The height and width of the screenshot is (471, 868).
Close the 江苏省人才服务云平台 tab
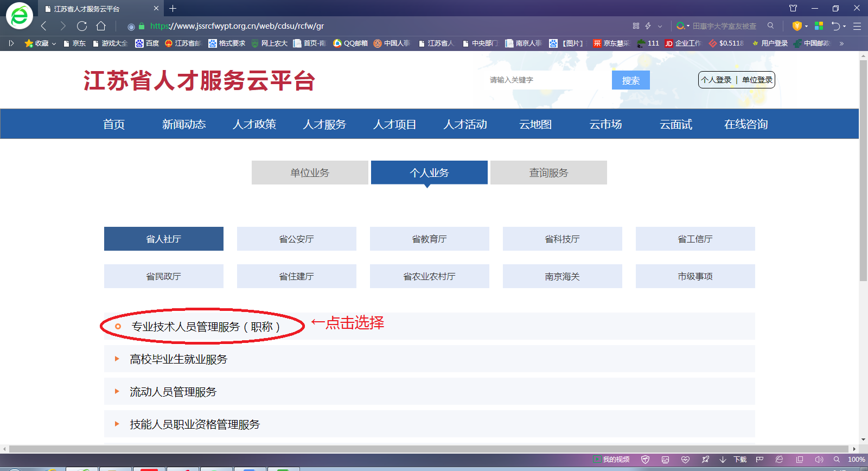[156, 9]
